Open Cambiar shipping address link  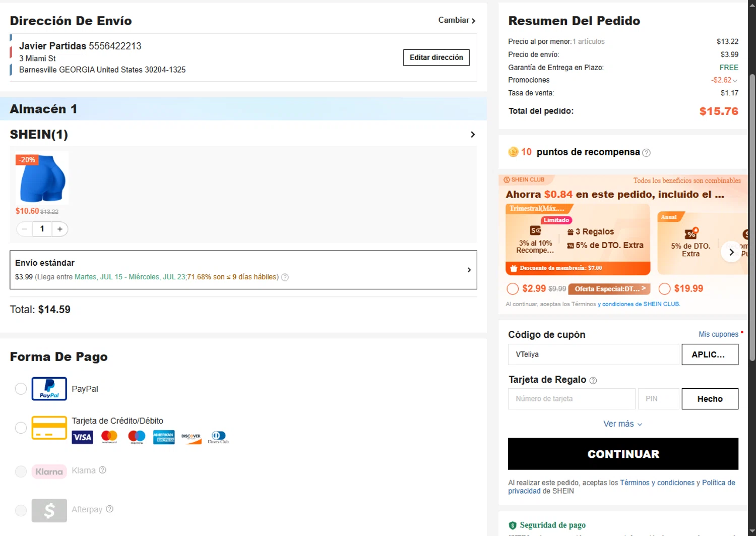[457, 20]
